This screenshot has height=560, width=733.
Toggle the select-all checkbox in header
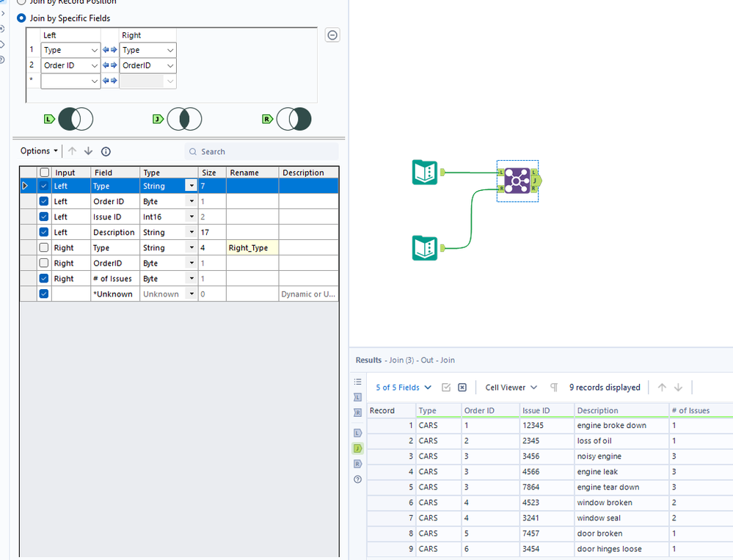tap(45, 172)
